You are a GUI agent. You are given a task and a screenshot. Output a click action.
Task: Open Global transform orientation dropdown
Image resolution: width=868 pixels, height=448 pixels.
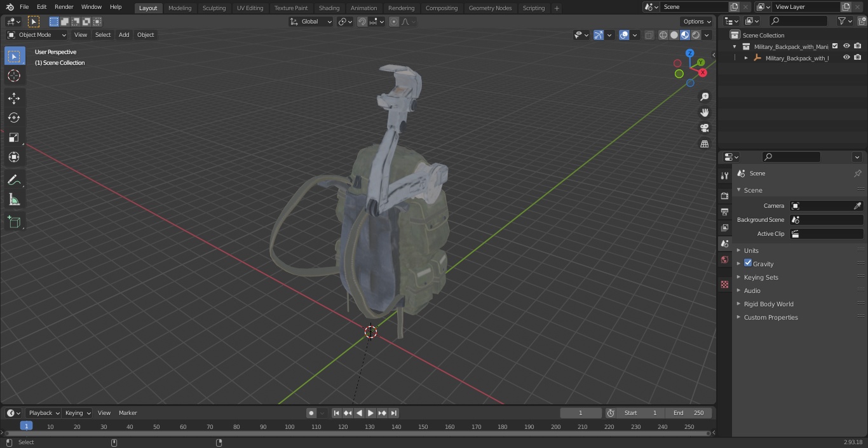[x=311, y=22]
